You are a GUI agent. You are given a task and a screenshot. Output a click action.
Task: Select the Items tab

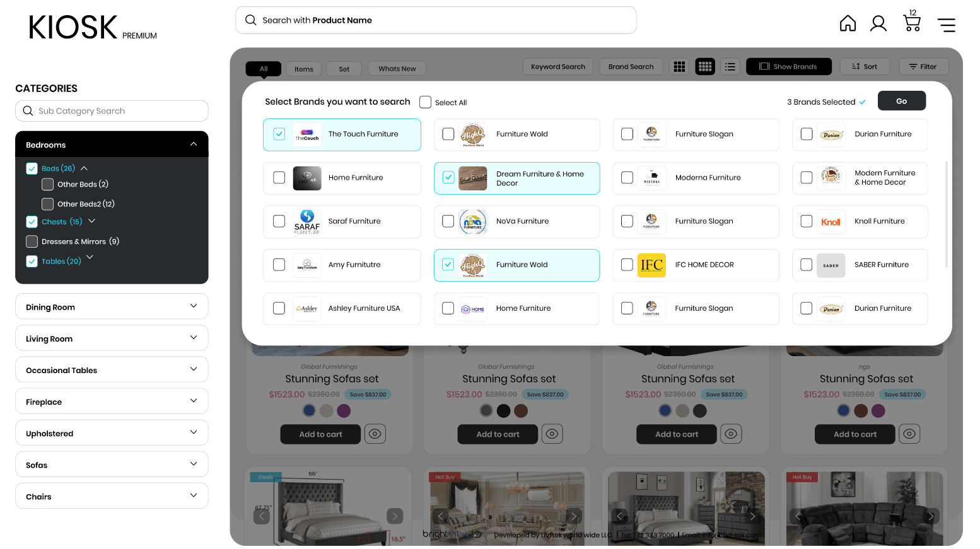[303, 69]
